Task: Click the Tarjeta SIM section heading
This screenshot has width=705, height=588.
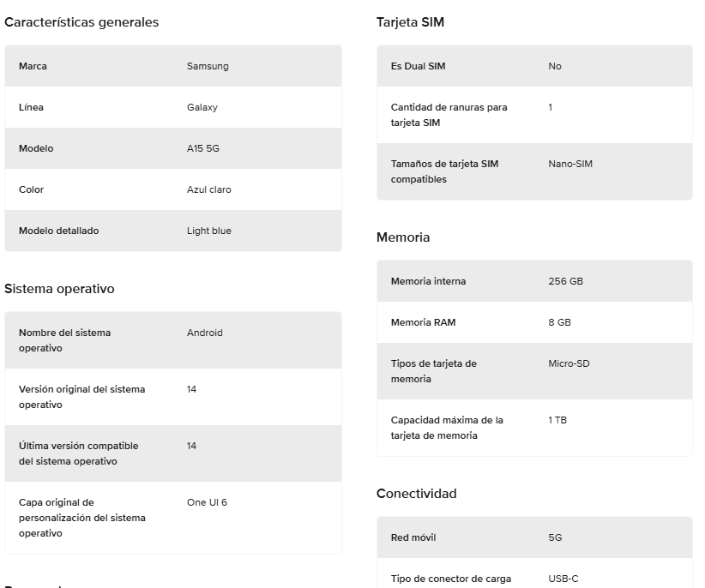Action: [x=410, y=22]
